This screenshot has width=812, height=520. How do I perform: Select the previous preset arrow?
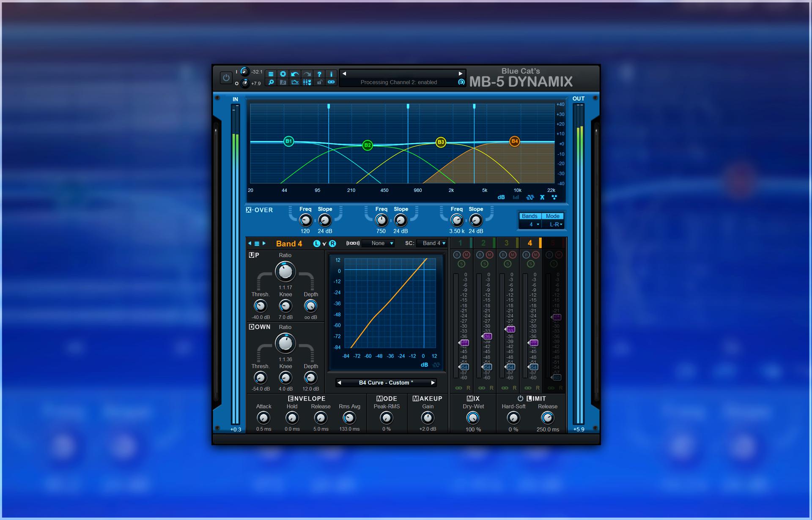point(344,74)
